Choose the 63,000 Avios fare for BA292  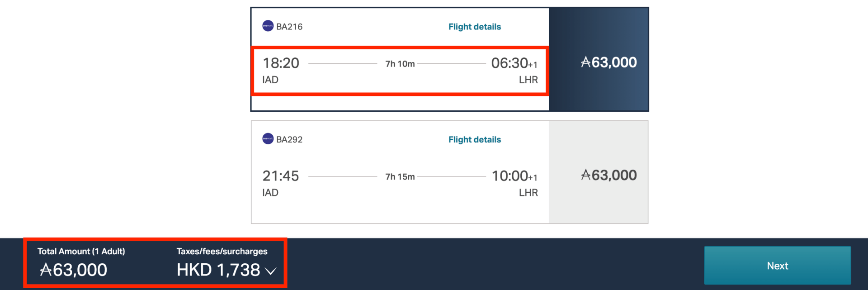[599, 176]
